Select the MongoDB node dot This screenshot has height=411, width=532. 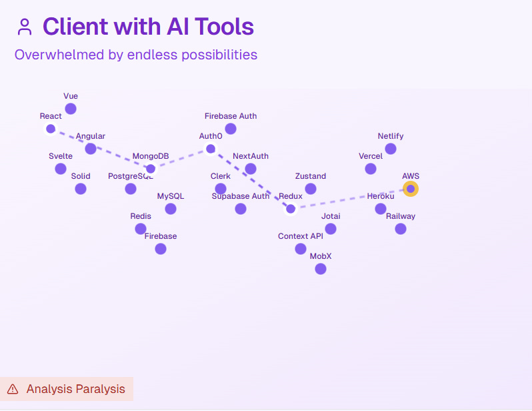151,169
